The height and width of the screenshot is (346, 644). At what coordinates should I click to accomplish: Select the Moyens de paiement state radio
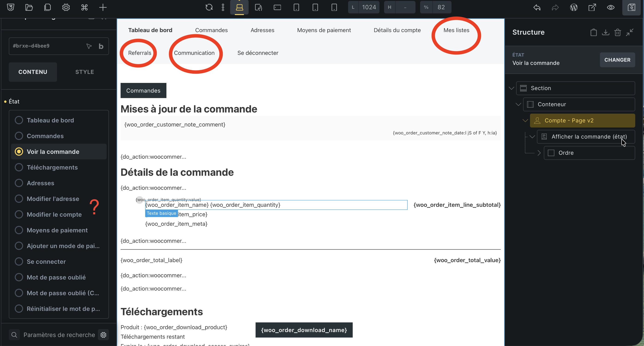19,230
